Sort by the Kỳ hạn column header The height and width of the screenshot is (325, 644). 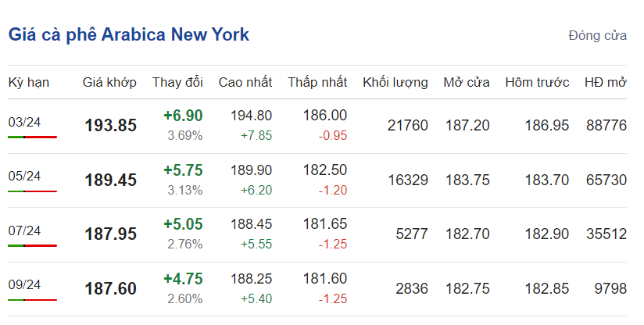[26, 82]
